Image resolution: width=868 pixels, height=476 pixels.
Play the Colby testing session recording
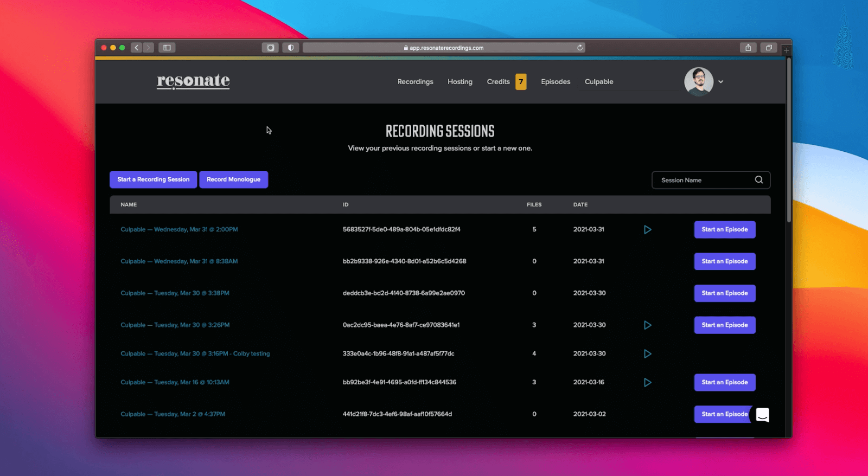coord(647,354)
